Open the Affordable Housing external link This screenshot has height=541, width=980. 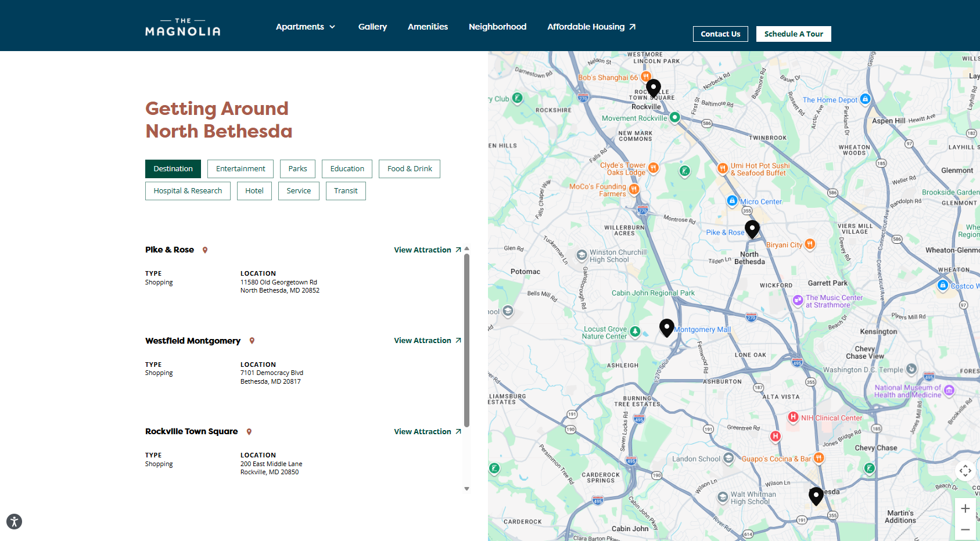(x=591, y=27)
